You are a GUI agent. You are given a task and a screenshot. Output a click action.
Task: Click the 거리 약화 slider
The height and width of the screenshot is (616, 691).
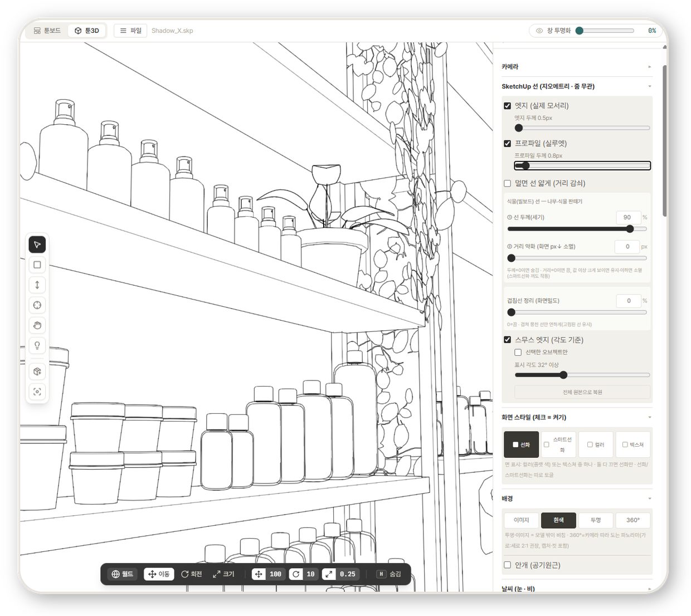coord(577,258)
